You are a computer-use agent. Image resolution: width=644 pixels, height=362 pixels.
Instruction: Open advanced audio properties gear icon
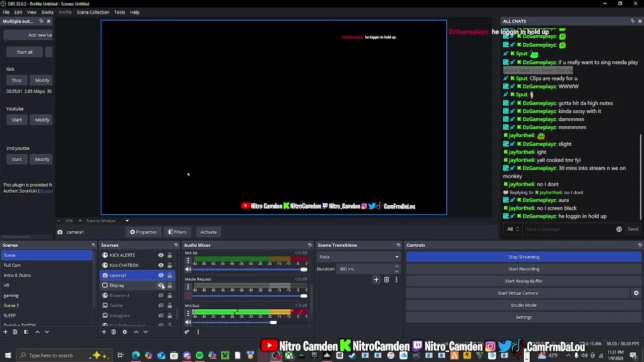pos(187,332)
